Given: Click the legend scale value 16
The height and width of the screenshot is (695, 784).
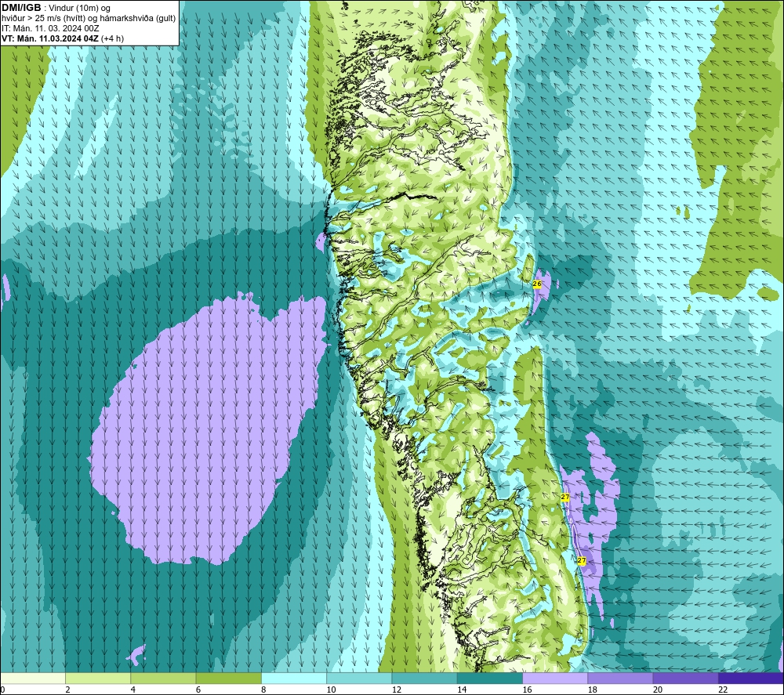Looking at the screenshot, I should (x=528, y=690).
